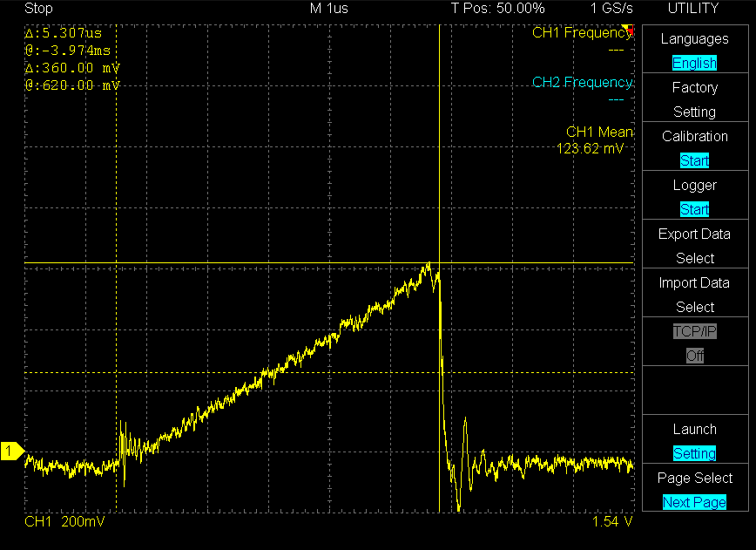Click the M 1us timebase readout
Screen dimensions: 756x550
(329, 8)
